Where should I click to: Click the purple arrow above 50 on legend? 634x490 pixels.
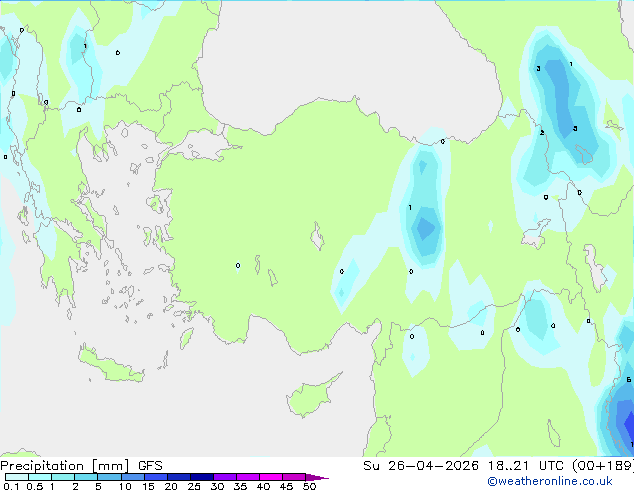pyautogui.click(x=317, y=477)
